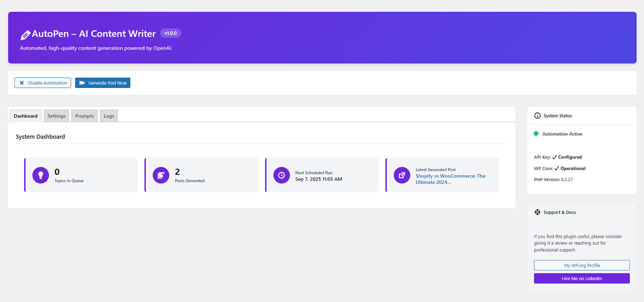The width and height of the screenshot is (644, 302).
Task: Click the 'System Status' panel title
Action: click(557, 116)
